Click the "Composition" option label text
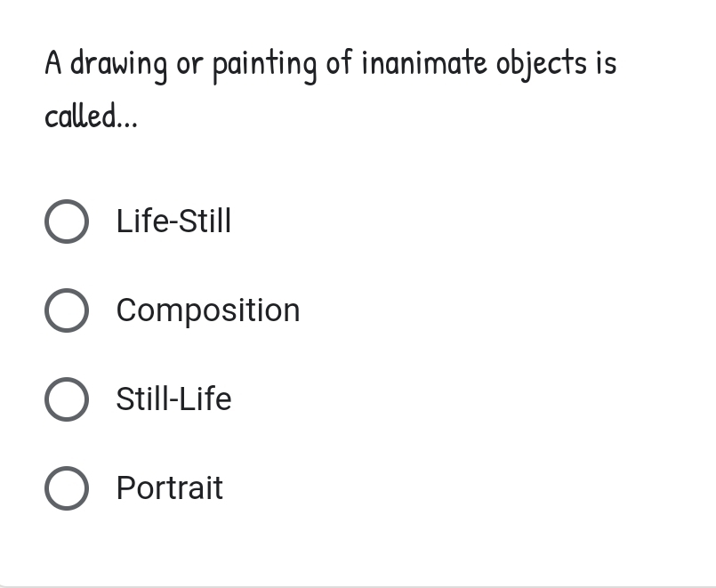The width and height of the screenshot is (716, 588). [208, 310]
